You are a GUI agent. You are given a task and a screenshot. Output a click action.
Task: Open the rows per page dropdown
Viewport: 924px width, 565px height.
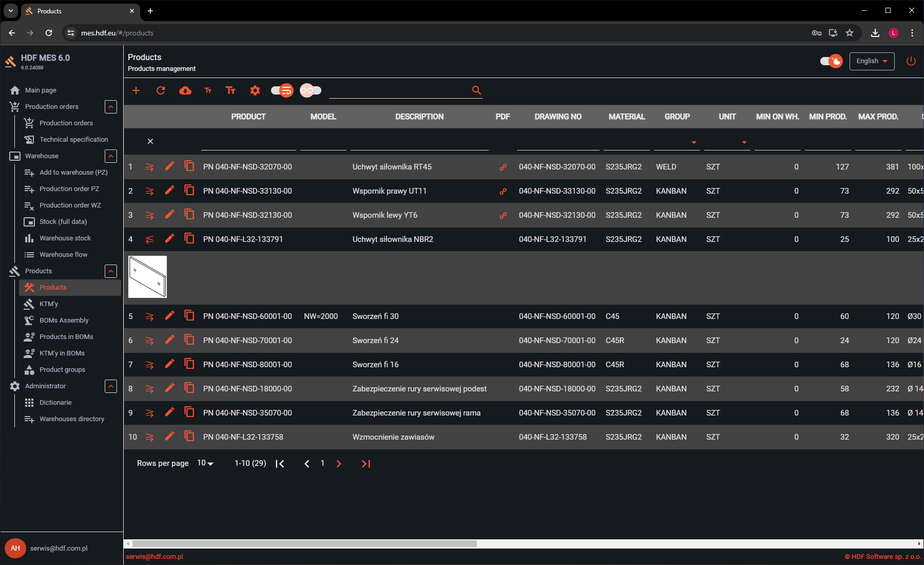[x=205, y=463]
